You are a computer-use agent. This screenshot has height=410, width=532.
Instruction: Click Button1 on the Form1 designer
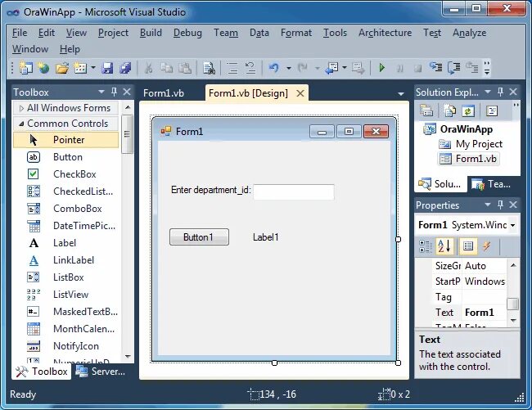click(199, 237)
